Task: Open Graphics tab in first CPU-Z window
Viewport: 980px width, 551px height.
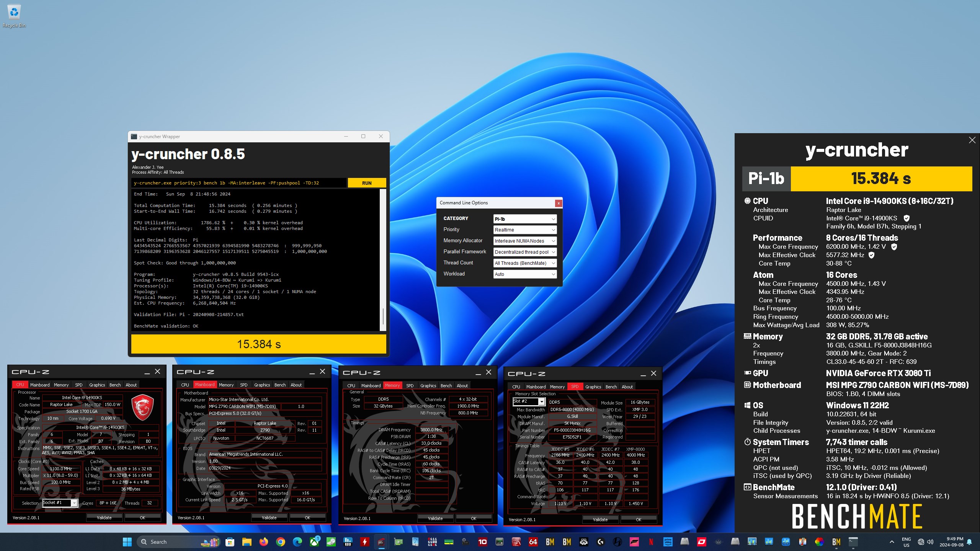Action: point(97,385)
